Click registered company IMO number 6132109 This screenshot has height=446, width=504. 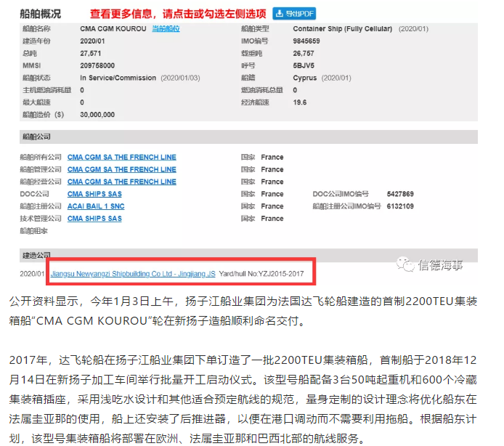pos(399,206)
